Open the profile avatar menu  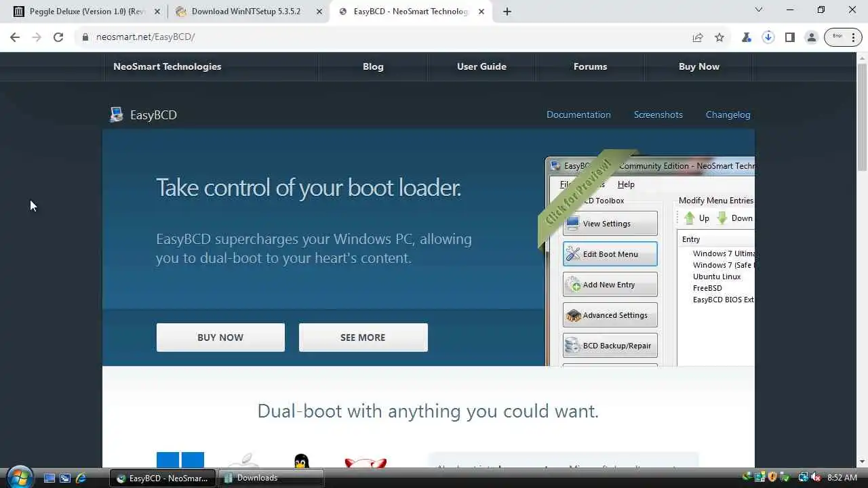[812, 37]
